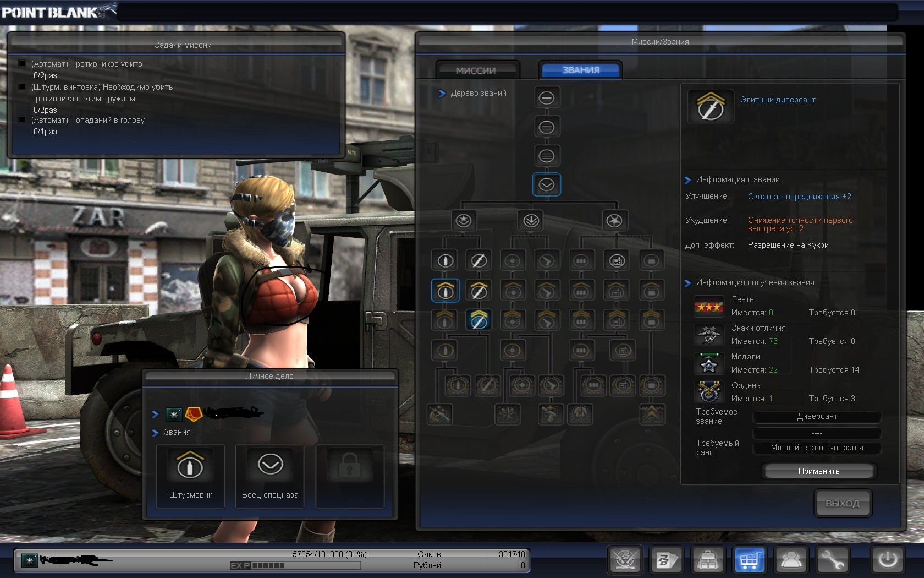Image resolution: width=924 pixels, height=578 pixels.
Task: Click the 57354/181000 (31%) experience value
Action: (x=329, y=554)
